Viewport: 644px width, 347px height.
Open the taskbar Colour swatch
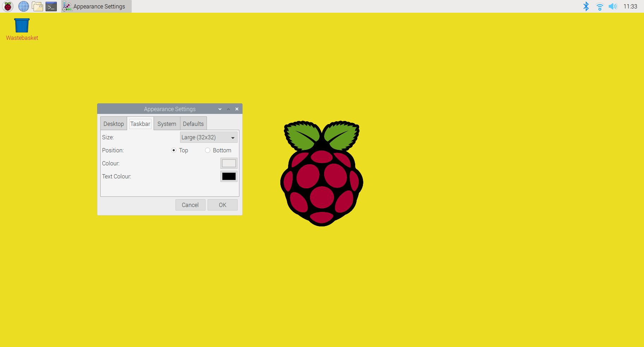tap(229, 163)
